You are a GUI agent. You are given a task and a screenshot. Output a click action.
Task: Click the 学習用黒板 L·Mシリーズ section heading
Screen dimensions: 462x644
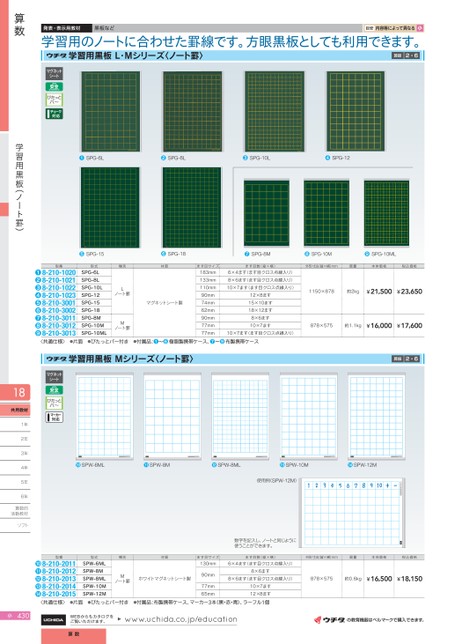point(124,56)
